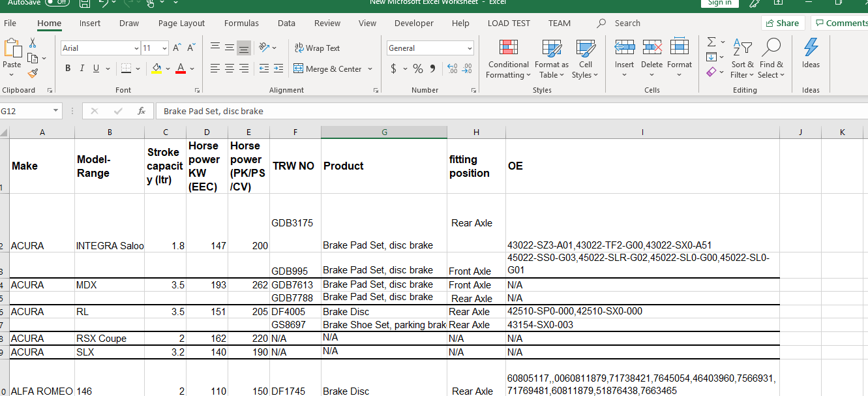Screen dimensions: 868x396
Task: Open the Page Layout tab
Action: [181, 23]
